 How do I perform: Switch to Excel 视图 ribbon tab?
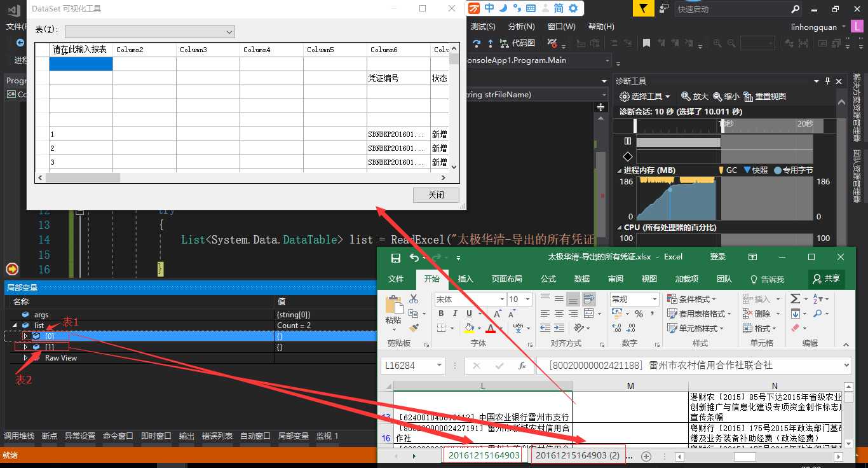click(x=649, y=279)
